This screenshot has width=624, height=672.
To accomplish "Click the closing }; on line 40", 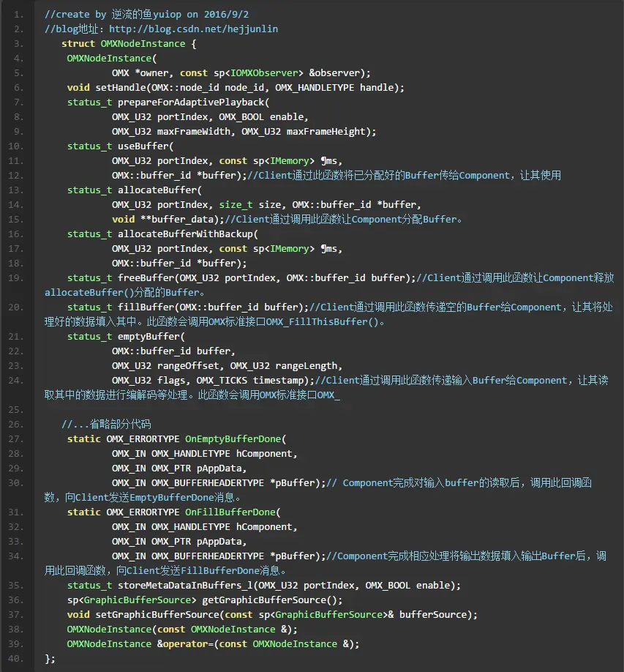I will (50, 659).
